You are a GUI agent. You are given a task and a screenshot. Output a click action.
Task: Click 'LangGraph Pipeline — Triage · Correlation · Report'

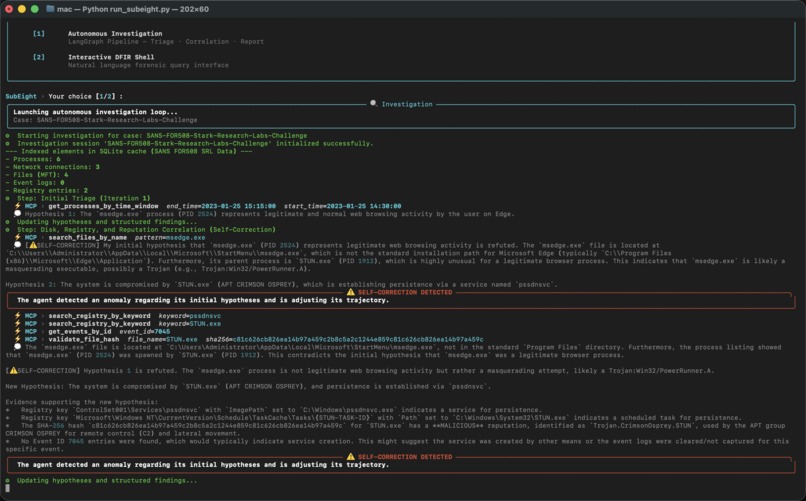pos(166,42)
